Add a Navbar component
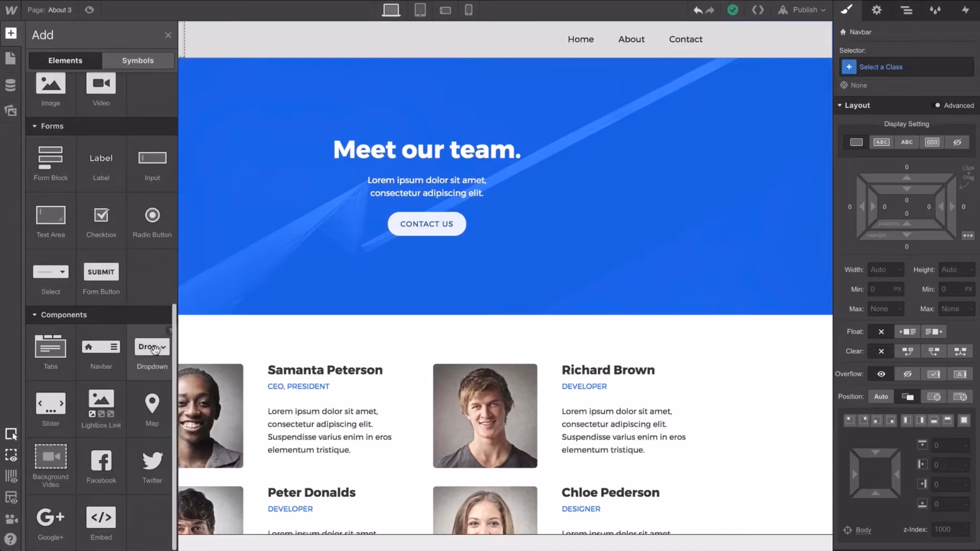 pyautogui.click(x=101, y=353)
